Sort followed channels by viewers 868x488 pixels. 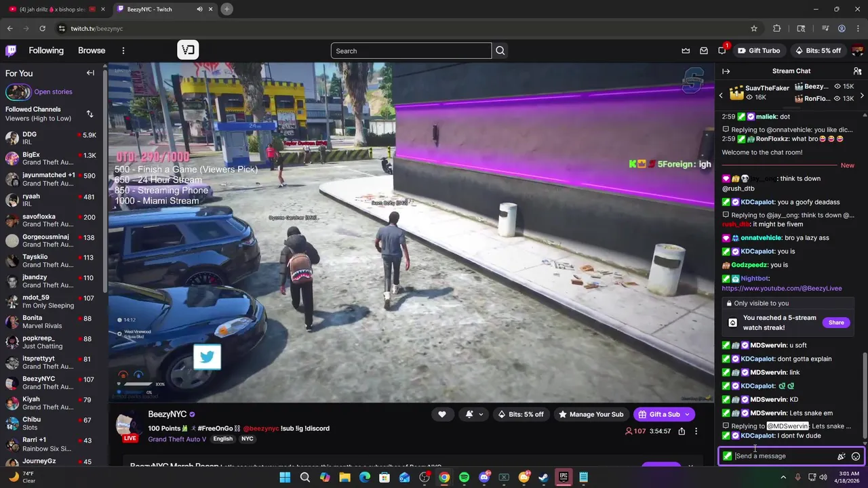point(90,114)
